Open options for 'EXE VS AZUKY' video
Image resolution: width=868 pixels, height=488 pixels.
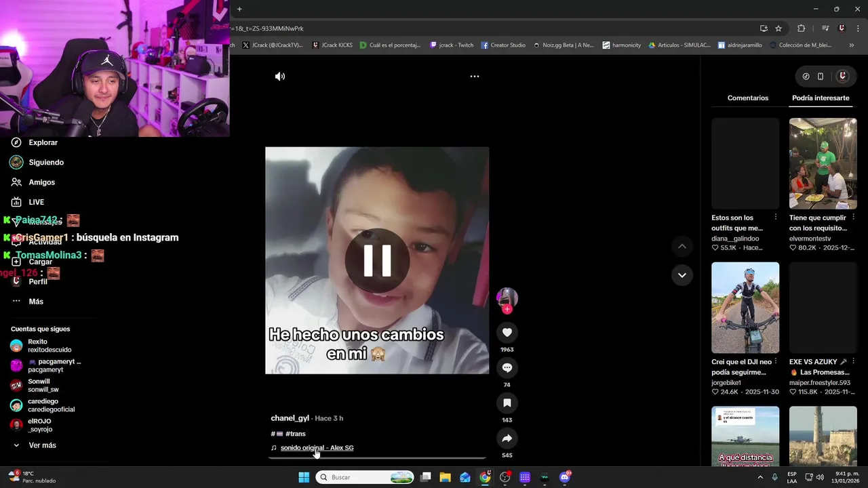coord(853,361)
